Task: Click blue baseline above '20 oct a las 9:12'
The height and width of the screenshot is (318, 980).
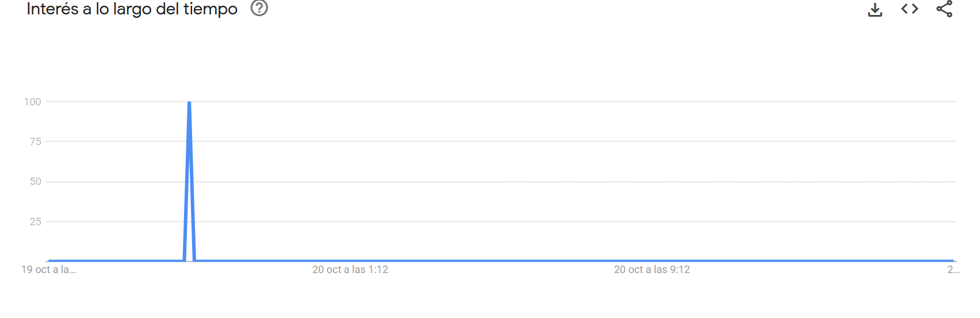Action: click(652, 261)
